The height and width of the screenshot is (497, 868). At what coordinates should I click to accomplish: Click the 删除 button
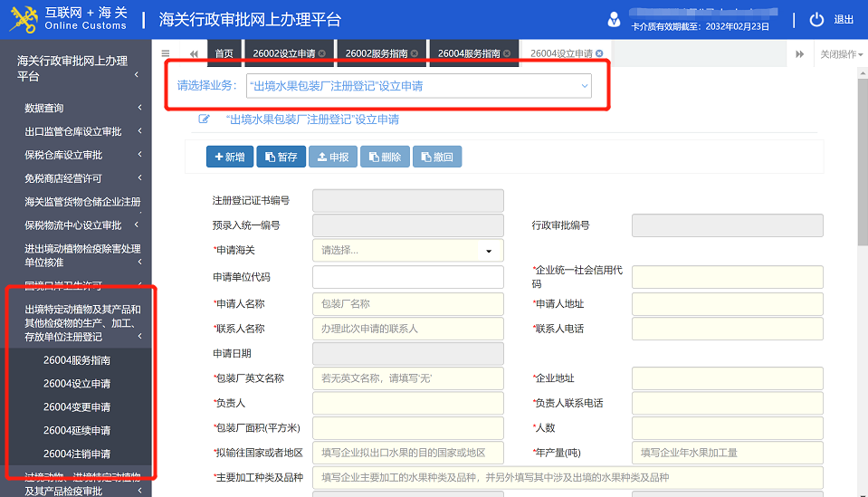[385, 157]
